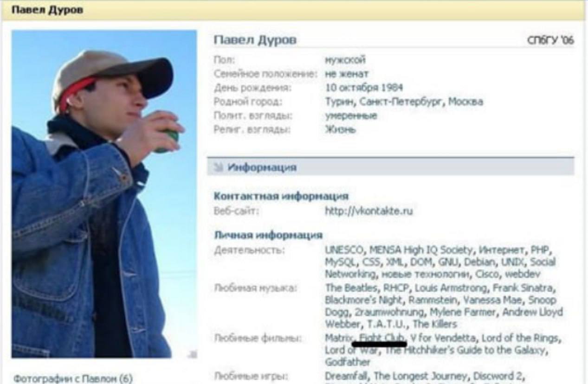Image resolution: width=588 pixels, height=384 pixels.
Task: Visit the http://vkontakte.ru website link
Action: 368,211
